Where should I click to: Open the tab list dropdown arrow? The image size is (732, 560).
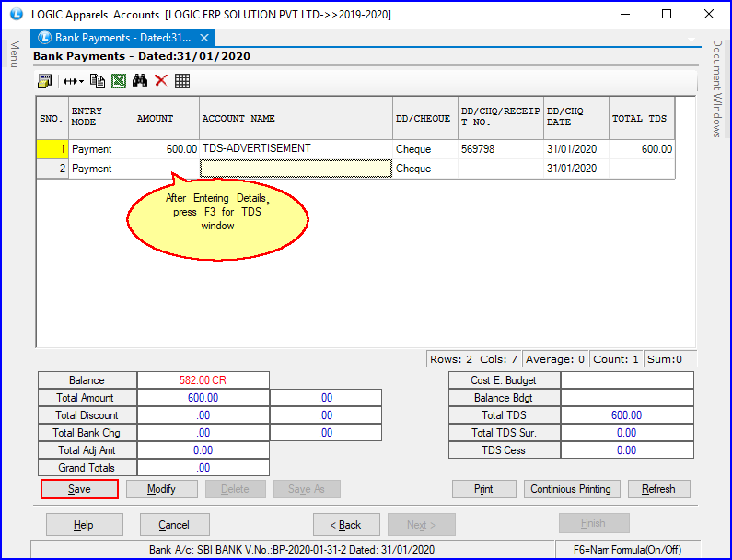click(x=691, y=40)
